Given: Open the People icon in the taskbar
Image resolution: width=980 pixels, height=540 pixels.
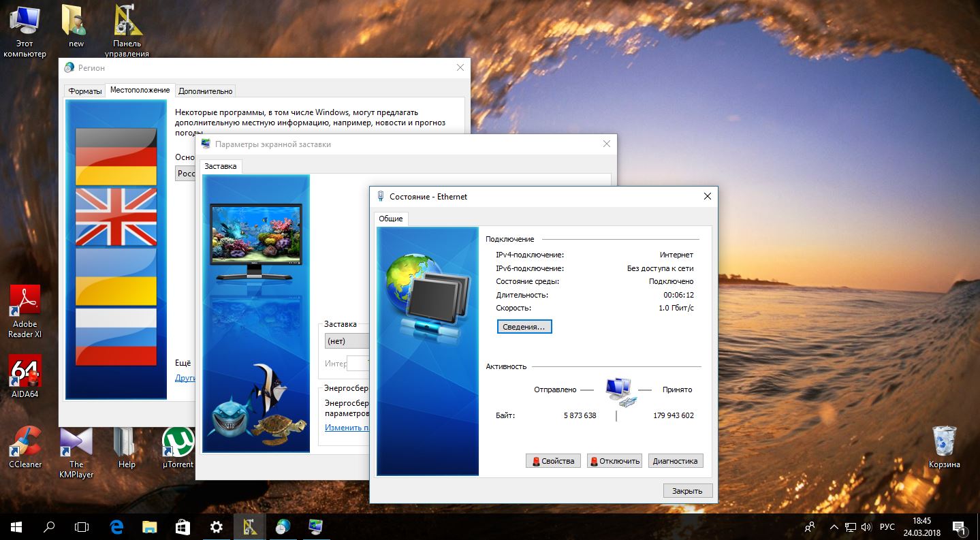Looking at the screenshot, I should [810, 526].
